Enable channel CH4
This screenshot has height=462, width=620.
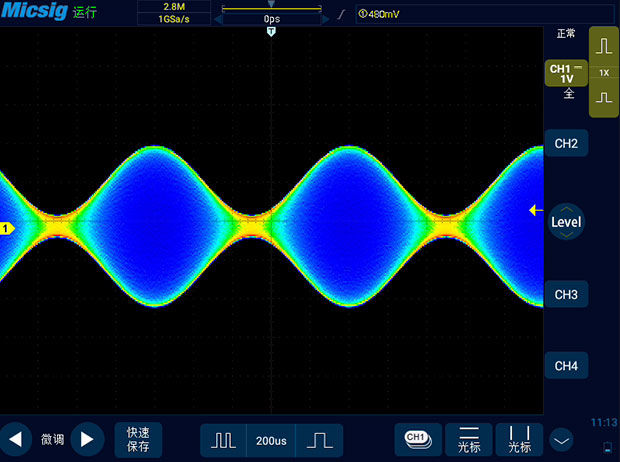pos(566,366)
